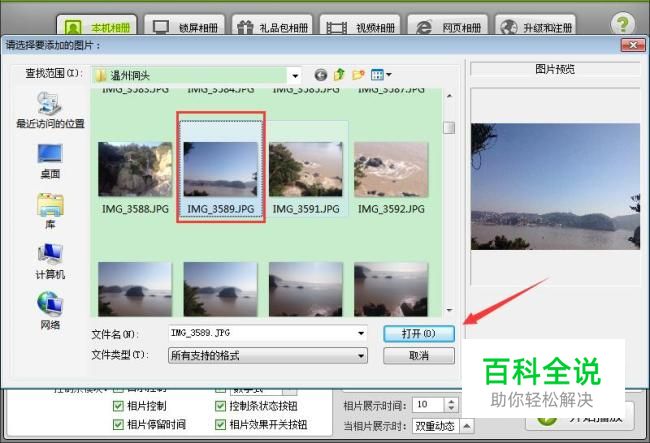The height and width of the screenshot is (443, 650).
Task: Open the view menu icon dropdown
Action: click(x=381, y=75)
